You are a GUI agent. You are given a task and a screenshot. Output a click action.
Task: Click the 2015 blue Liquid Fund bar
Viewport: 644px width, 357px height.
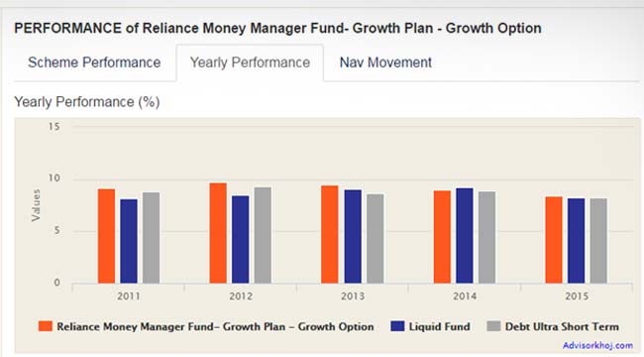click(577, 241)
